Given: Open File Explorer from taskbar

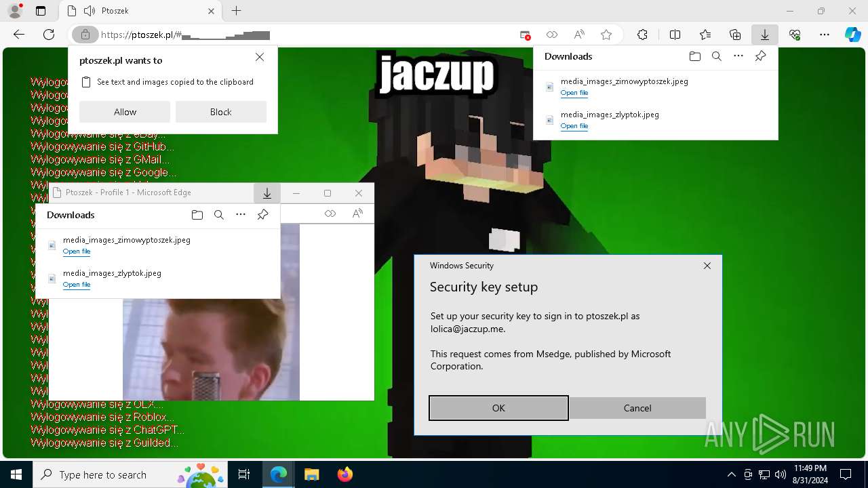Looking at the screenshot, I should [x=311, y=474].
